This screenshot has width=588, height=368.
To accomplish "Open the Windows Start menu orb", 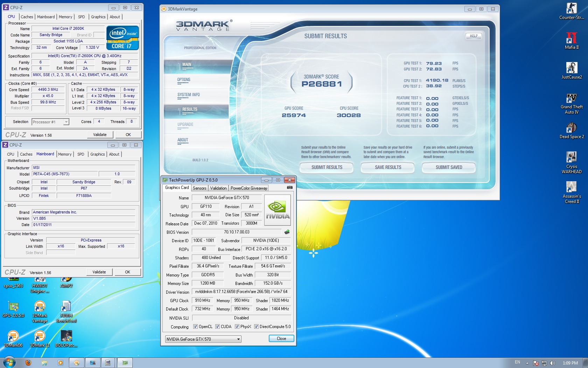I will [x=9, y=362].
